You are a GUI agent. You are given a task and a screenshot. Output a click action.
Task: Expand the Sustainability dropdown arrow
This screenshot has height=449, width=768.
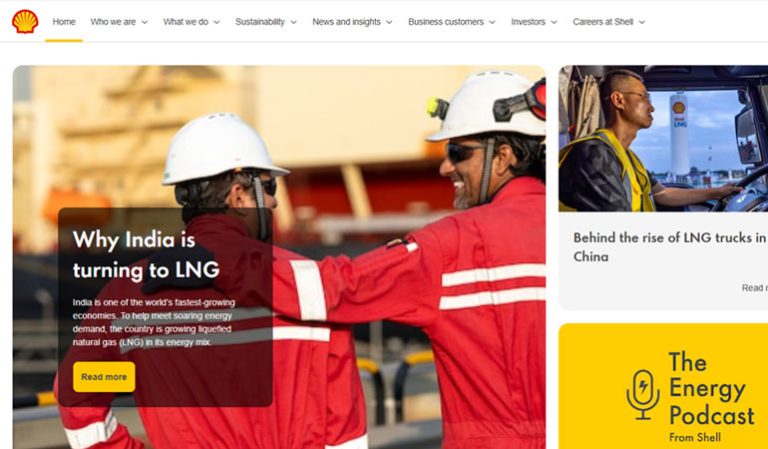293,22
